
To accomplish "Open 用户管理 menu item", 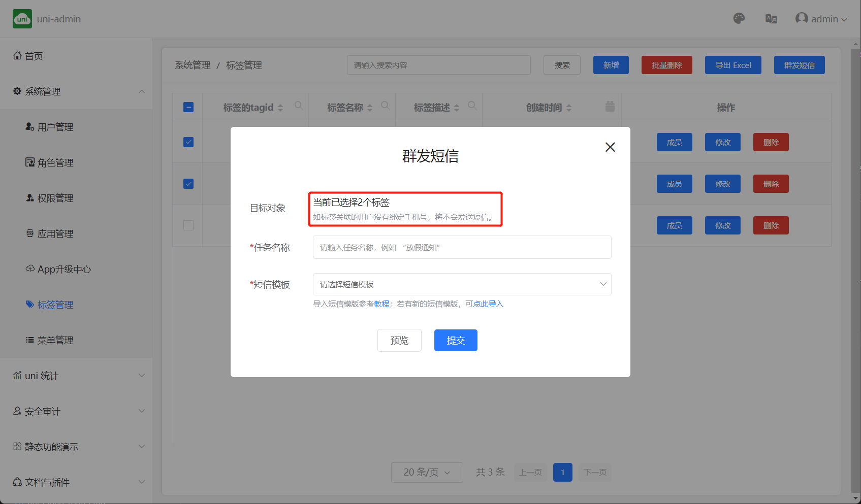I will click(x=76, y=127).
